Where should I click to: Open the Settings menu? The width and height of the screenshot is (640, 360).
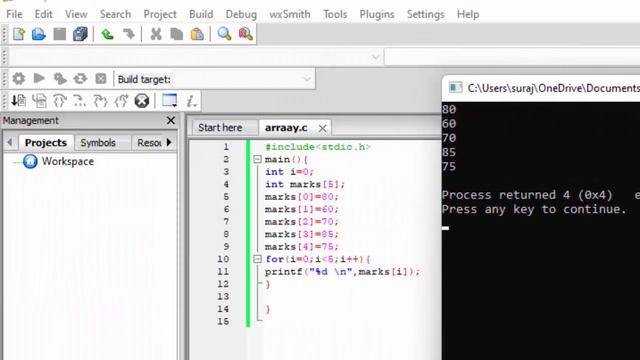click(425, 14)
